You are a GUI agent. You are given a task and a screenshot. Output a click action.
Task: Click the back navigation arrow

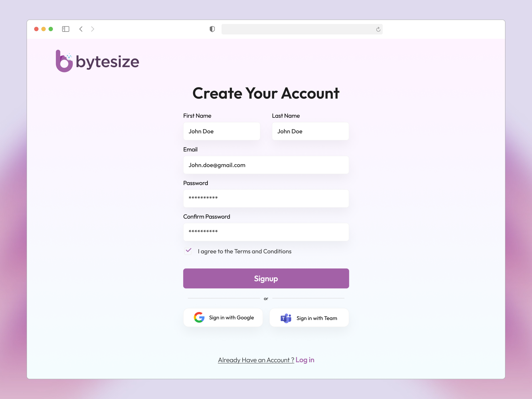pyautogui.click(x=81, y=29)
